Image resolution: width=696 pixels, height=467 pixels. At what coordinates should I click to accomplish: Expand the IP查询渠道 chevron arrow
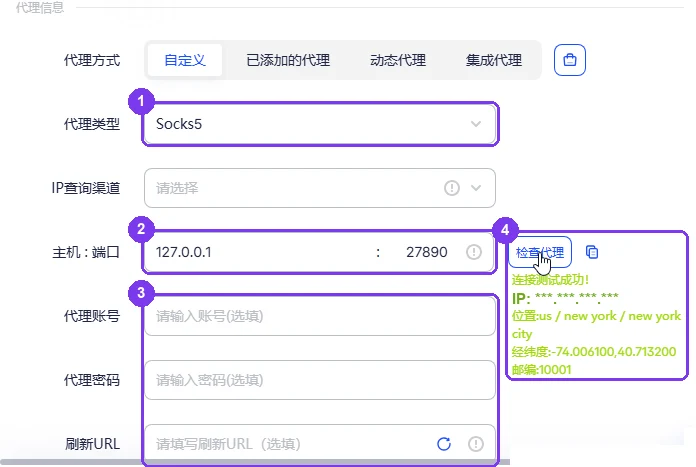(476, 188)
